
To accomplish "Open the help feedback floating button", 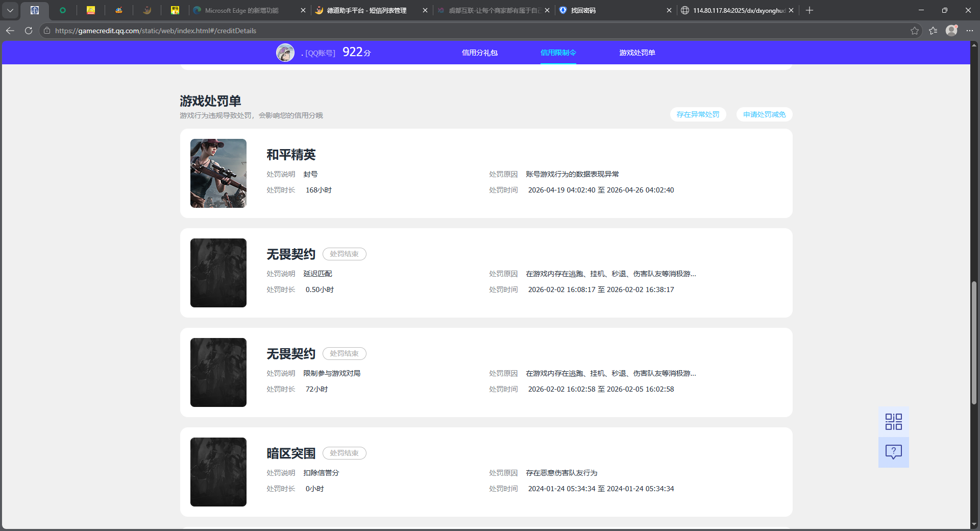I will coord(893,452).
